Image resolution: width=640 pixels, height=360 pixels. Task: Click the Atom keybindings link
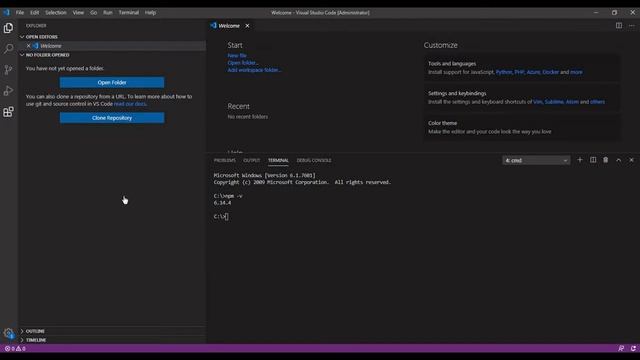pos(572,102)
